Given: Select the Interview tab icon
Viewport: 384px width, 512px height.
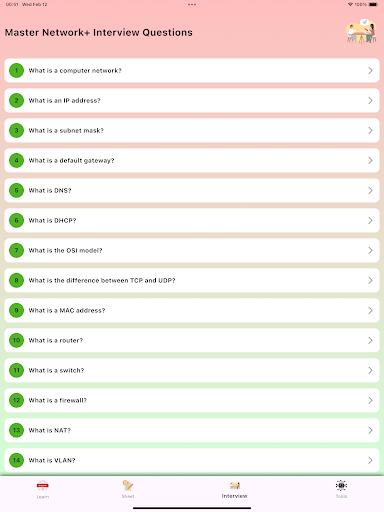Looking at the screenshot, I should coord(235,485).
